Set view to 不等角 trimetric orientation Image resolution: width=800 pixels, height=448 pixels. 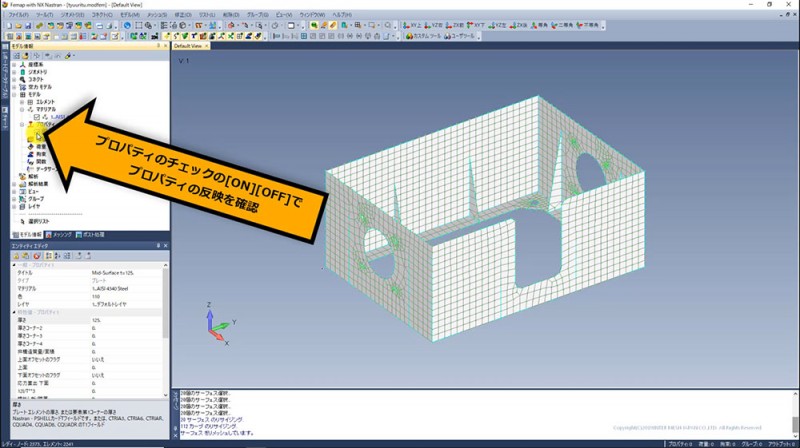587,25
